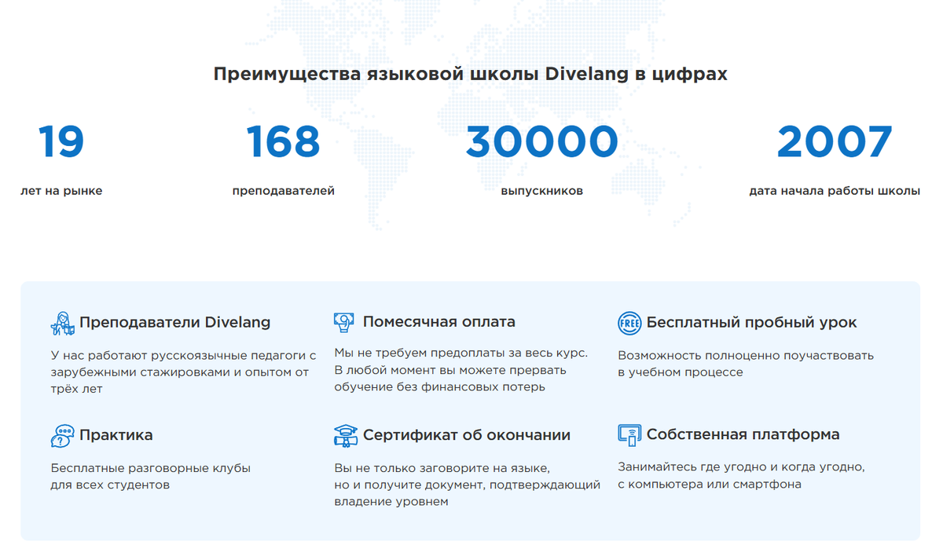943x560 pixels.
Task: Click the number 2007
Action: (835, 142)
